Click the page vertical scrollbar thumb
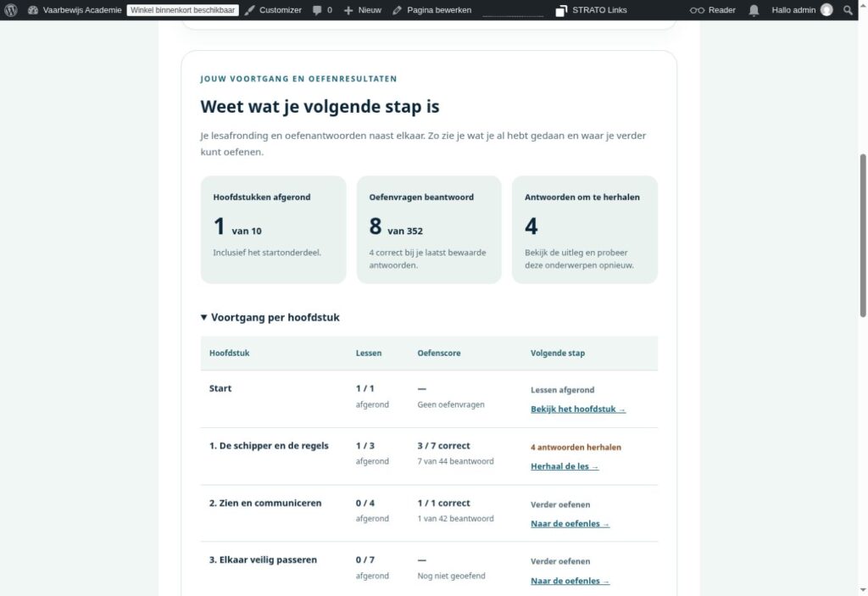Image resolution: width=868 pixels, height=596 pixels. [862, 236]
